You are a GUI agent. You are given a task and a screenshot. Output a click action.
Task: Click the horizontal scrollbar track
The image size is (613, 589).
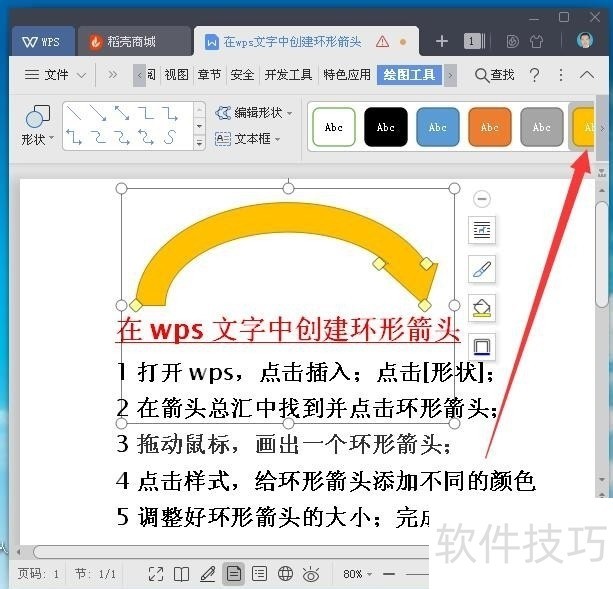(x=231, y=551)
